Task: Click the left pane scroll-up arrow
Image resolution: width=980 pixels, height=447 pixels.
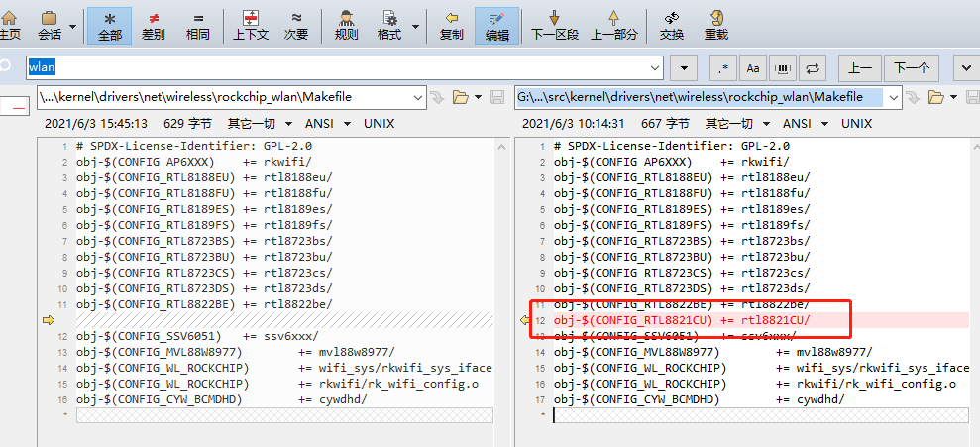Action: pyautogui.click(x=501, y=146)
